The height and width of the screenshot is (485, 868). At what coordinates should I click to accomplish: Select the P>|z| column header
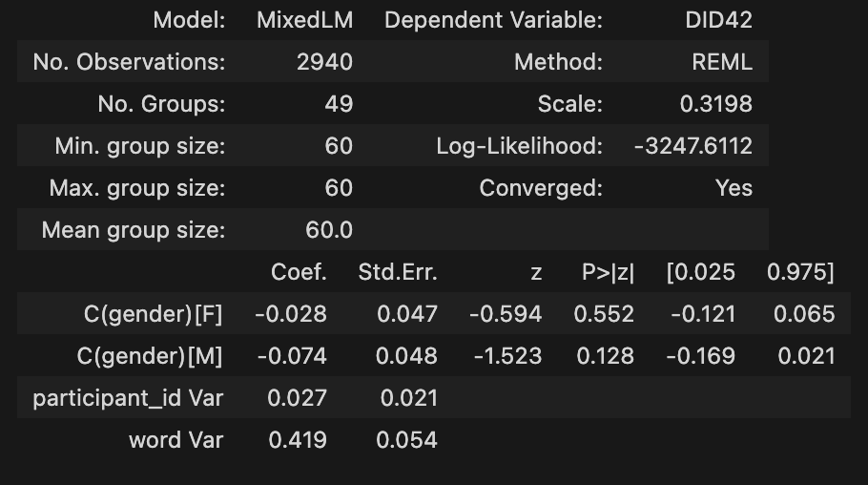tap(608, 272)
